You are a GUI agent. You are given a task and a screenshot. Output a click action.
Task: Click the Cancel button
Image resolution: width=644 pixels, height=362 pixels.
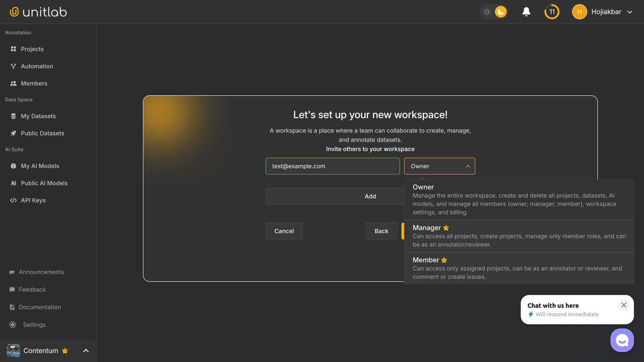[284, 231]
